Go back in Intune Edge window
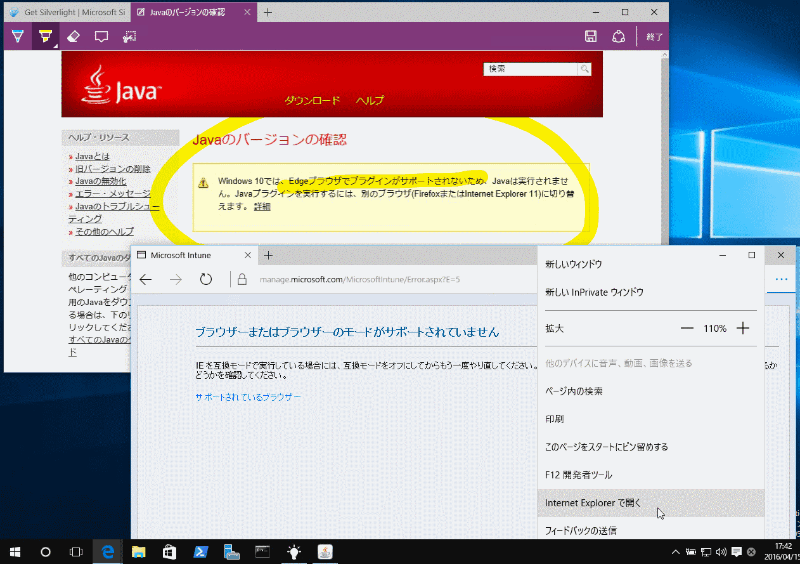The image size is (800, 564). 146,279
